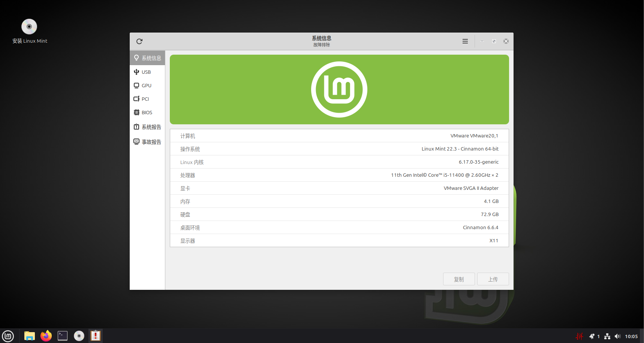Click the Linux 内核 row label
644x343 pixels.
click(x=192, y=162)
